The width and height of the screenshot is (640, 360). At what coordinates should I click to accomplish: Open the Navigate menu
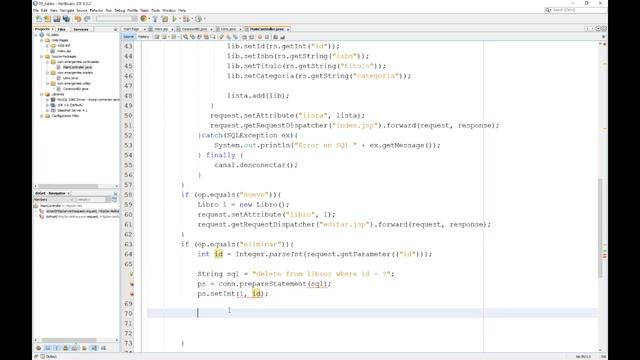coord(67,10)
